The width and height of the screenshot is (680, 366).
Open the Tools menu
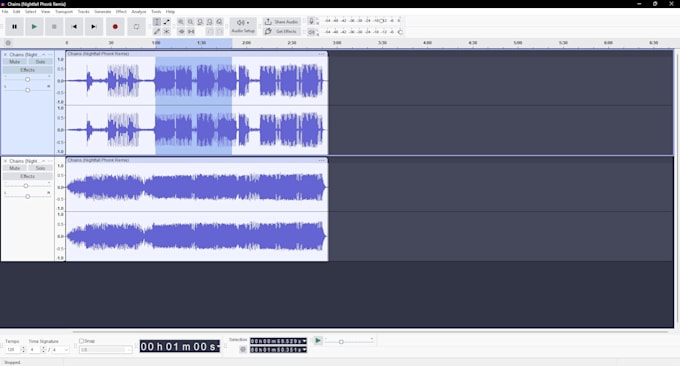[156, 12]
